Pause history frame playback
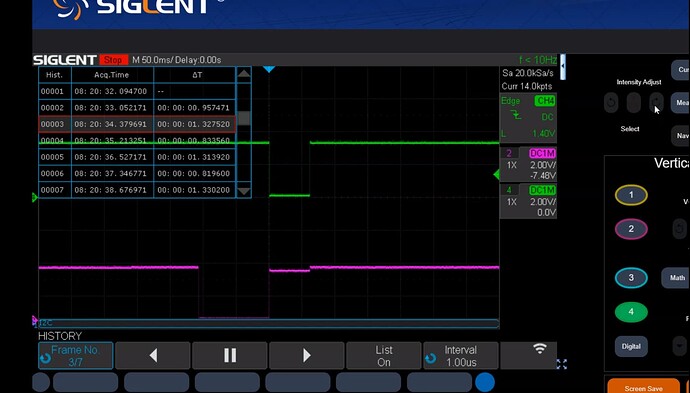690x393 pixels. (x=230, y=355)
